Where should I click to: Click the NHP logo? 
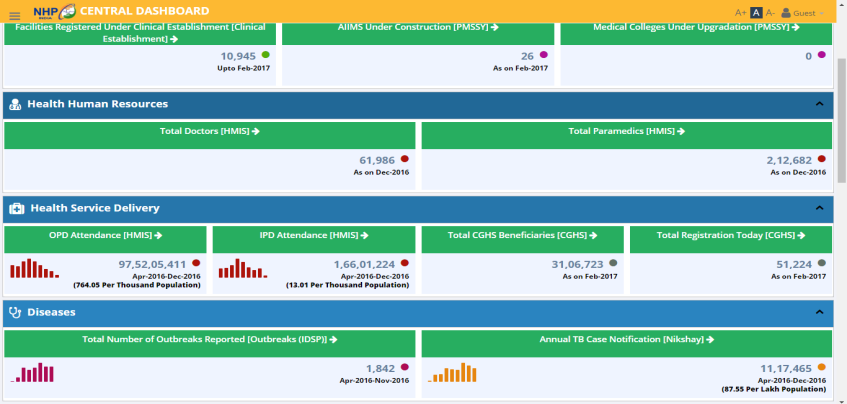54,12
